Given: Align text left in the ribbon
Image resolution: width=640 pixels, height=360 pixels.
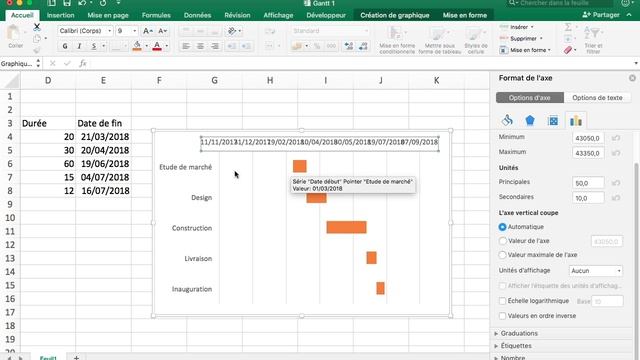Looking at the screenshot, I should [186, 47].
